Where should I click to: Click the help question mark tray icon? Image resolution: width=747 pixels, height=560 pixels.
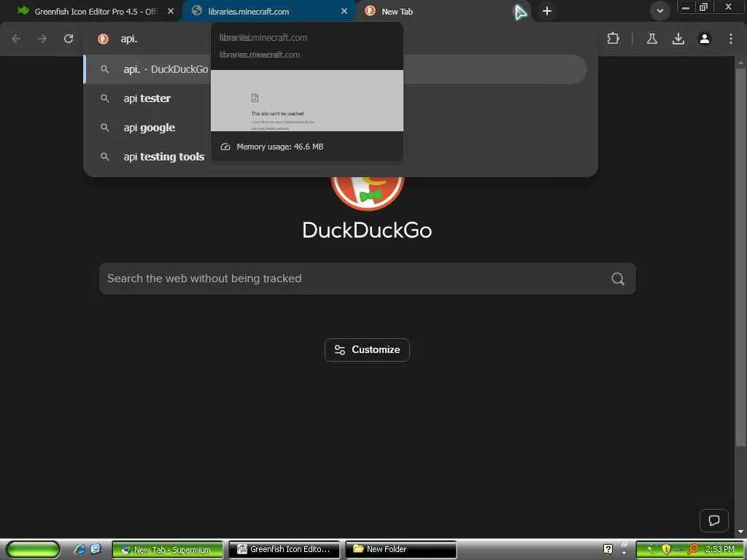pos(608,550)
